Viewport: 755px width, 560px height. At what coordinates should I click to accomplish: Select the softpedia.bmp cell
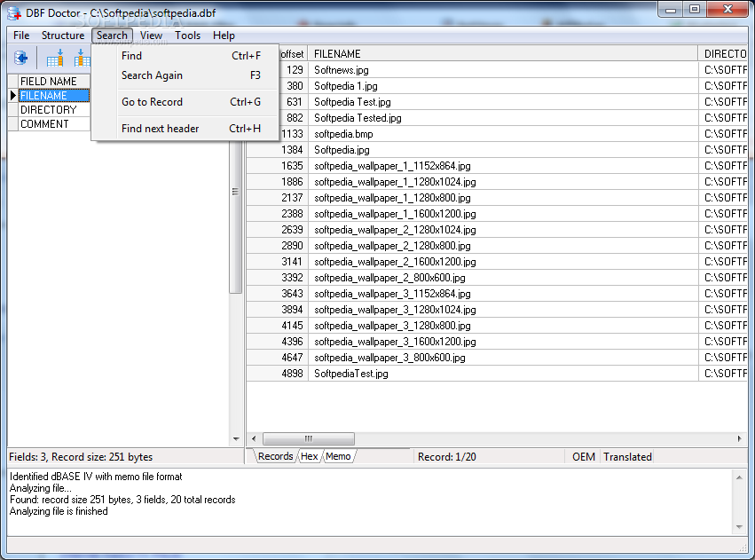tap(503, 133)
